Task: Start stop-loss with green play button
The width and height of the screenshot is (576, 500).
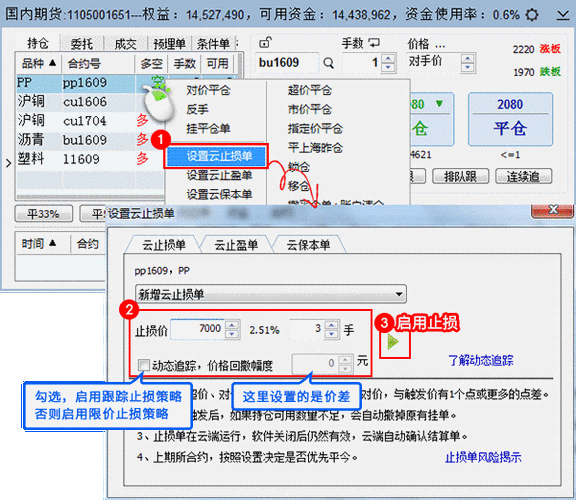Action: [393, 343]
